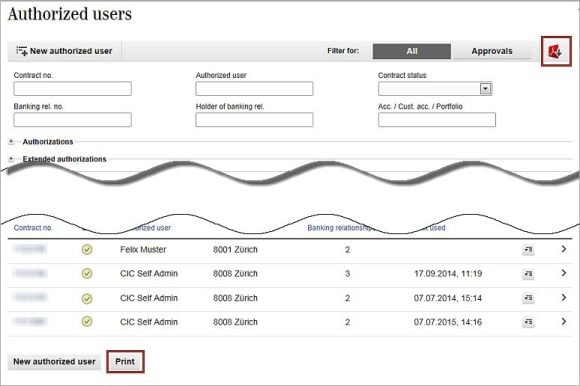Click New authorized user in top toolbar

[64, 51]
